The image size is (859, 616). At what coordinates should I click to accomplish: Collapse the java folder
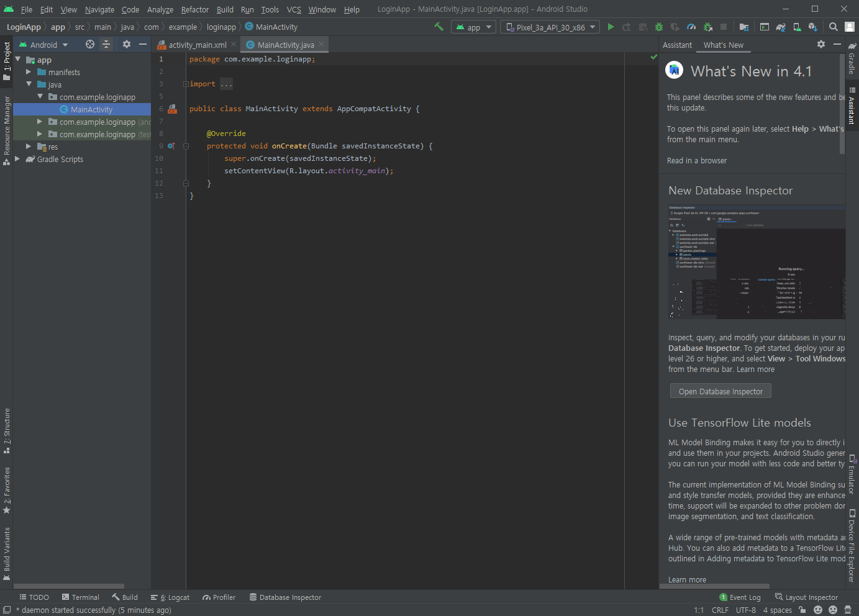[29, 84]
